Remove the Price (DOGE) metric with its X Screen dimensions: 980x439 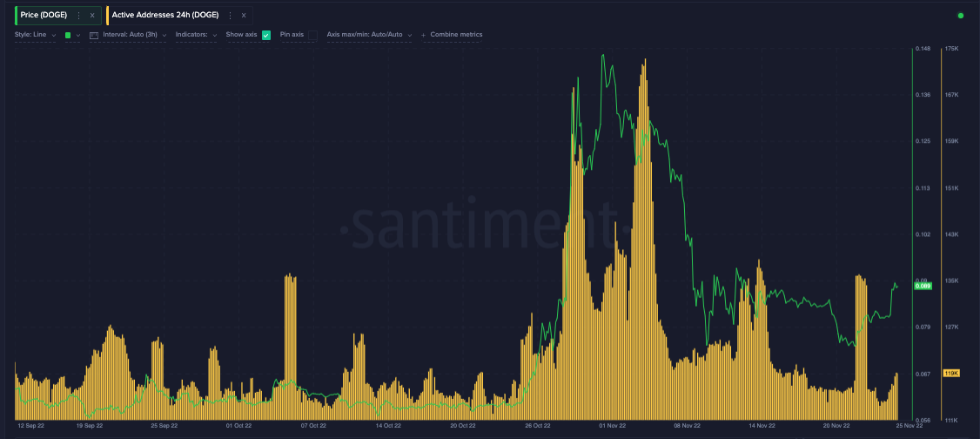[92, 15]
